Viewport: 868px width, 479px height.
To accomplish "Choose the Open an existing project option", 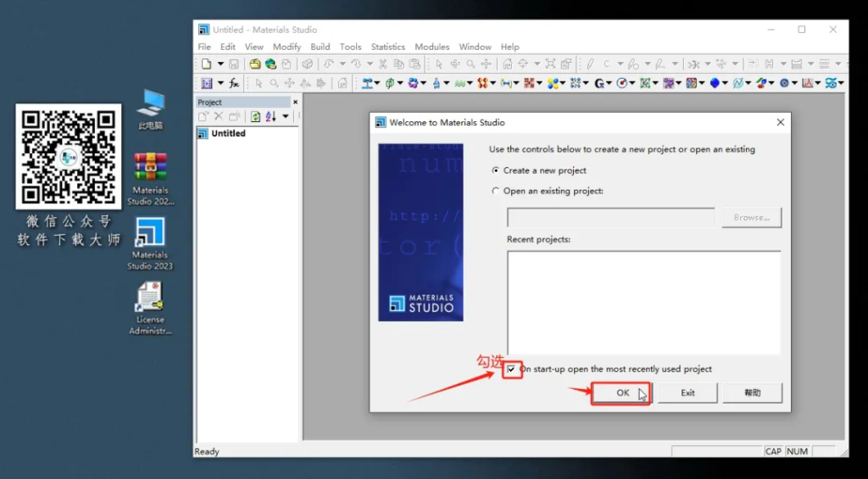I will point(496,191).
